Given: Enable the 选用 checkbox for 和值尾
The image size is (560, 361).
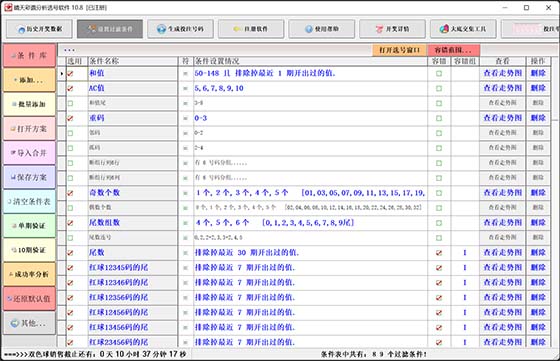Looking at the screenshot, I should (70, 104).
